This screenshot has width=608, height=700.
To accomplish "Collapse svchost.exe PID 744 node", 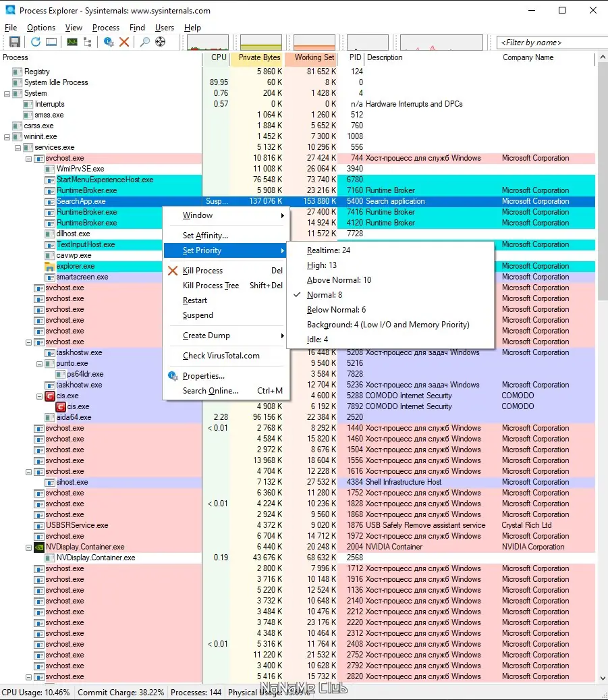I will [28, 159].
